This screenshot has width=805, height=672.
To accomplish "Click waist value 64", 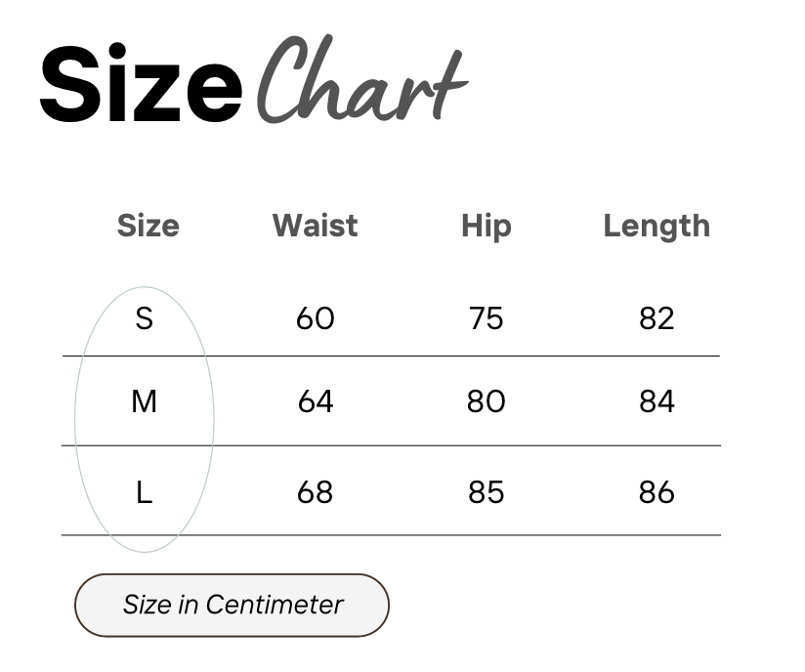I will pyautogui.click(x=316, y=400).
